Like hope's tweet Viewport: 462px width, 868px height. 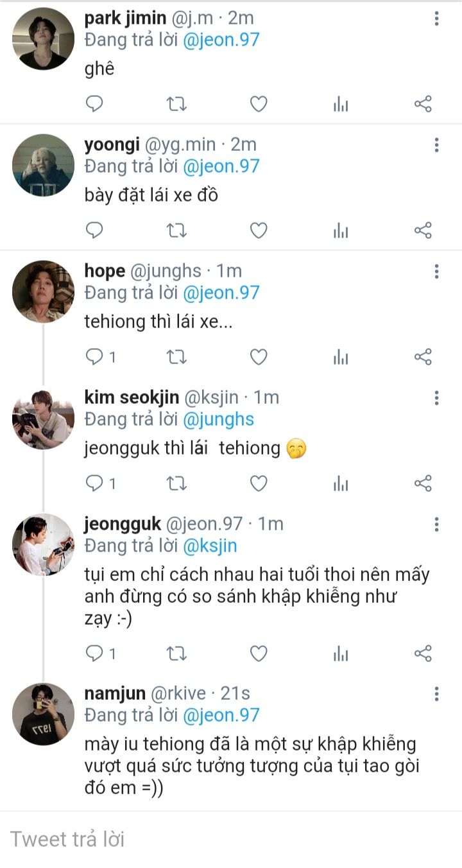tap(258, 357)
